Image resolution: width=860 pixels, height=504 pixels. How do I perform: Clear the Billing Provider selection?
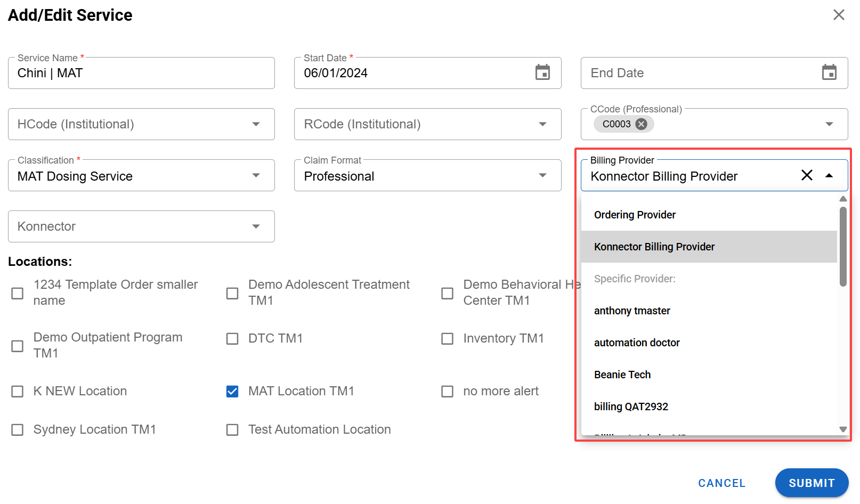pos(807,175)
